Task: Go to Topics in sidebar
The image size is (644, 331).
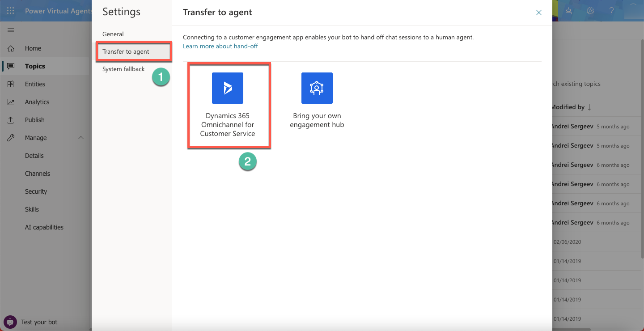Action: pyautogui.click(x=35, y=66)
